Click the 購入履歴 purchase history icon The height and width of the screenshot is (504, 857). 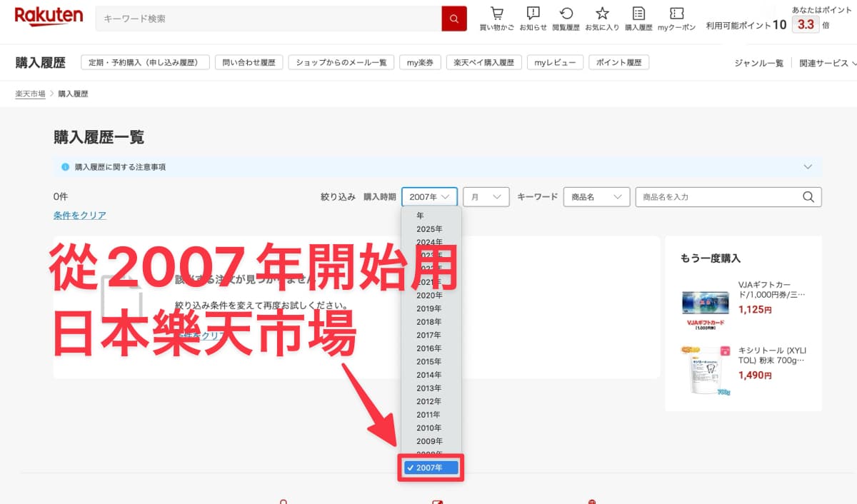click(x=638, y=18)
